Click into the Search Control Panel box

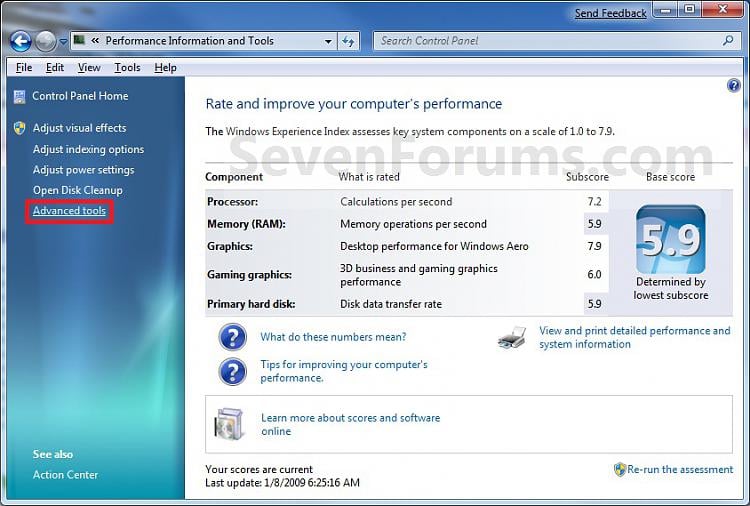click(558, 41)
